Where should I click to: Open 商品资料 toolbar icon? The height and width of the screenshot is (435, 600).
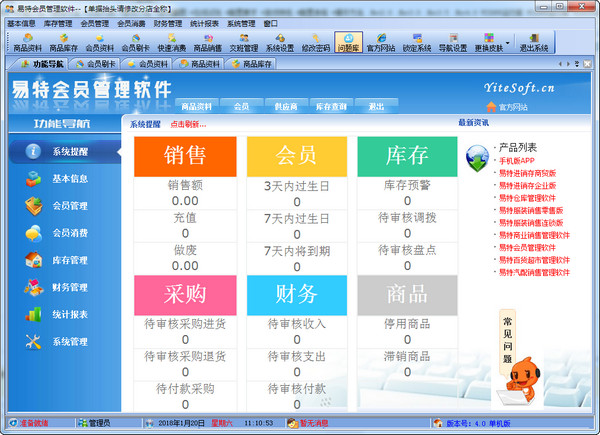[27, 42]
